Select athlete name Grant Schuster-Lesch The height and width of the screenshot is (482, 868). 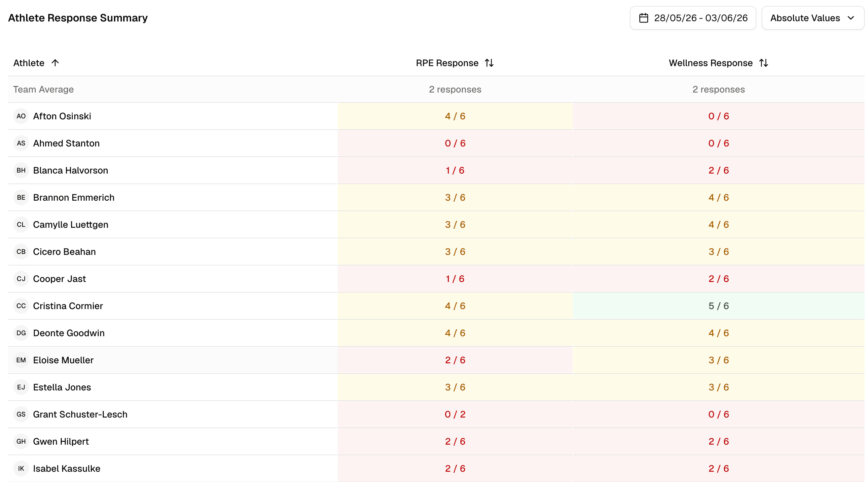point(80,414)
